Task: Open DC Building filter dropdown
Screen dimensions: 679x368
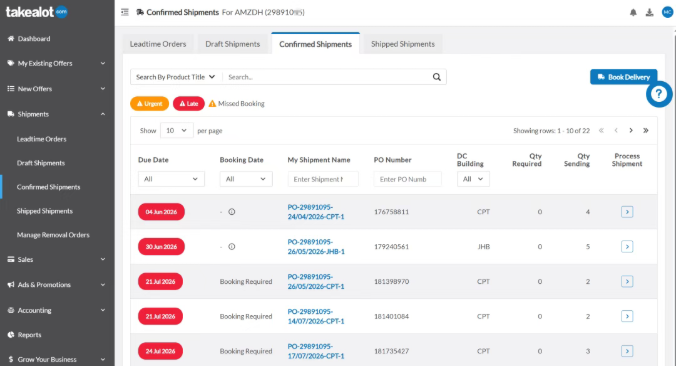Action: pos(473,179)
